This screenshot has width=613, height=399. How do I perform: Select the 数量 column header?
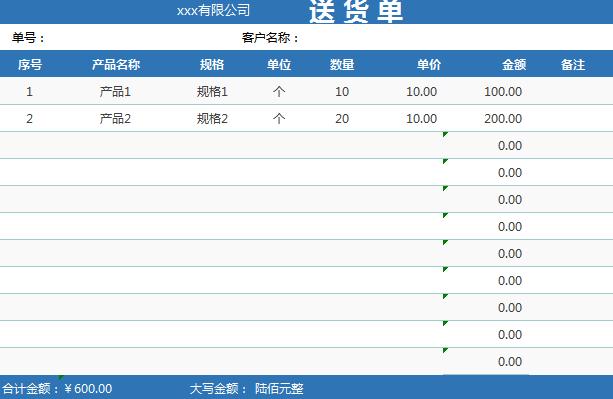(x=342, y=64)
